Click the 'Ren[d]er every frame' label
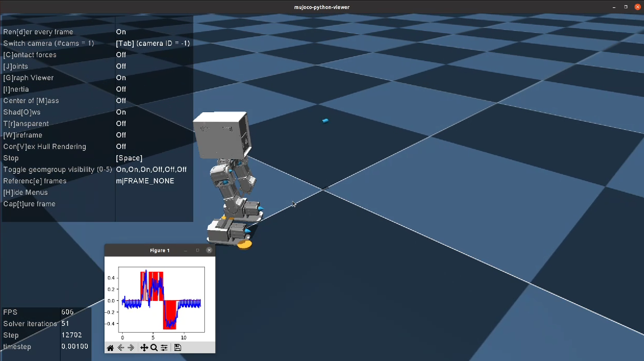Image resolution: width=644 pixels, height=361 pixels. pyautogui.click(x=38, y=32)
